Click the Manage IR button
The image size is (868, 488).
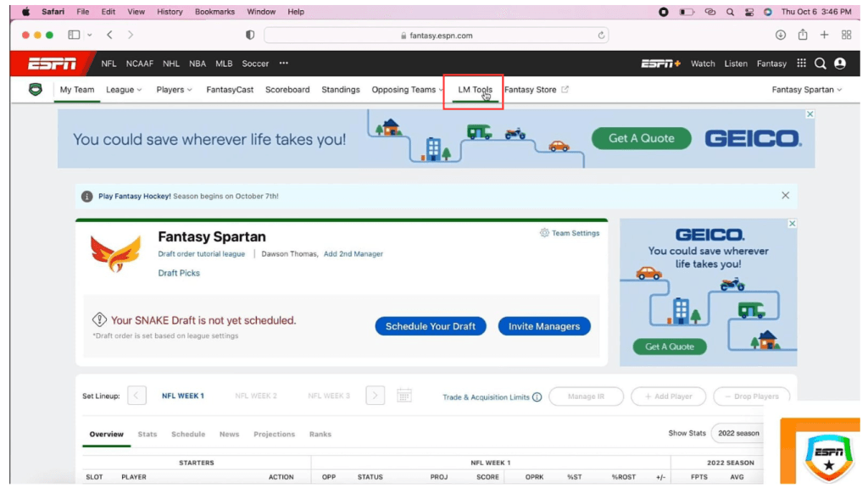click(587, 396)
